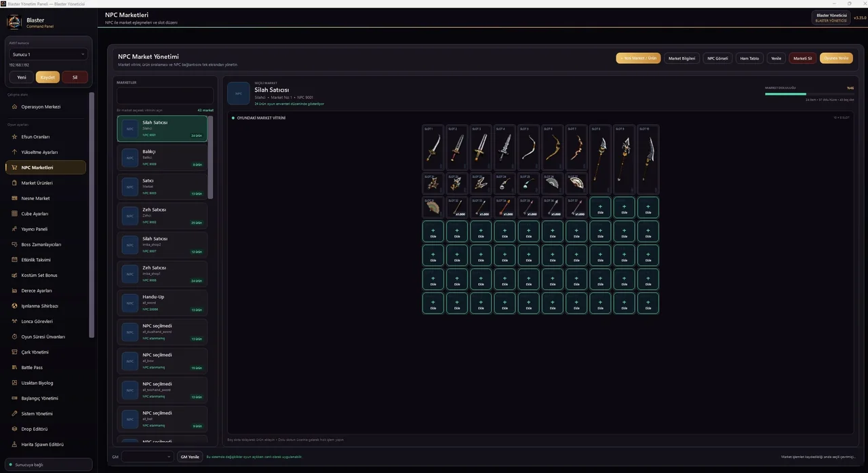Open the GM dropdown in the footer

tap(147, 457)
